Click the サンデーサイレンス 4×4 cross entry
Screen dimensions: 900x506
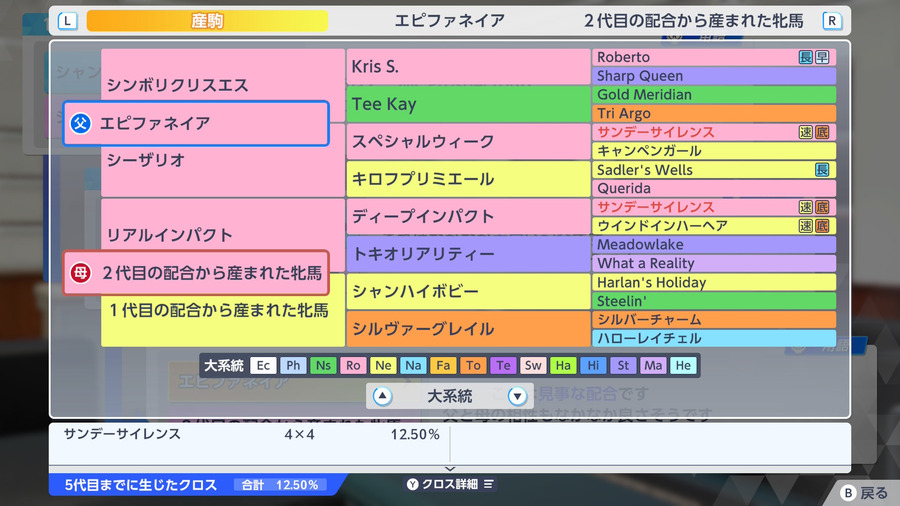coord(251,434)
